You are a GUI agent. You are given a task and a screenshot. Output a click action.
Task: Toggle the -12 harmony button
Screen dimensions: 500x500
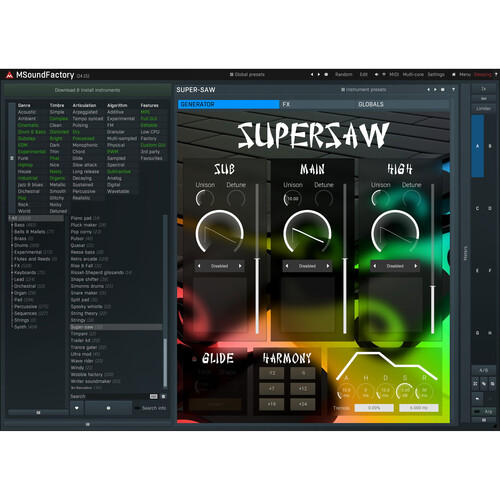tap(272, 373)
